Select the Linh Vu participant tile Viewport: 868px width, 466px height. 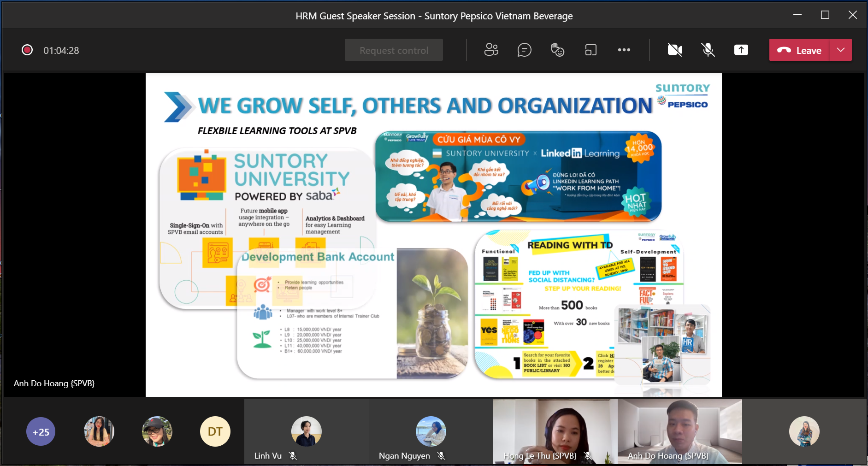pyautogui.click(x=307, y=432)
